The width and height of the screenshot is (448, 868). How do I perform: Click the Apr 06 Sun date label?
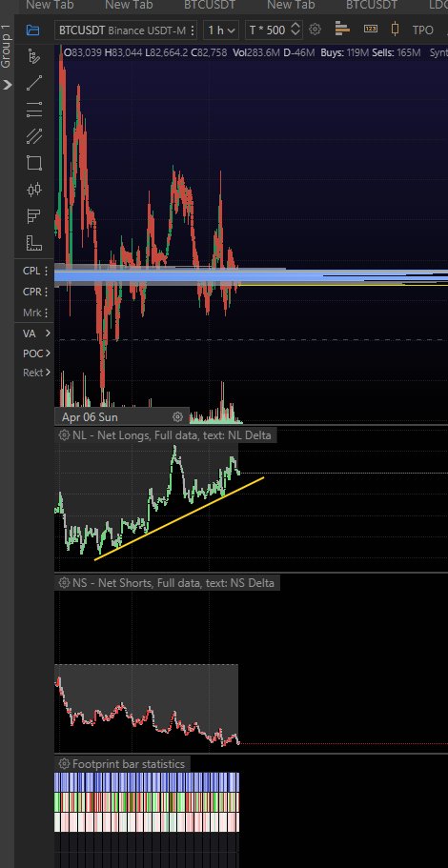pos(90,416)
